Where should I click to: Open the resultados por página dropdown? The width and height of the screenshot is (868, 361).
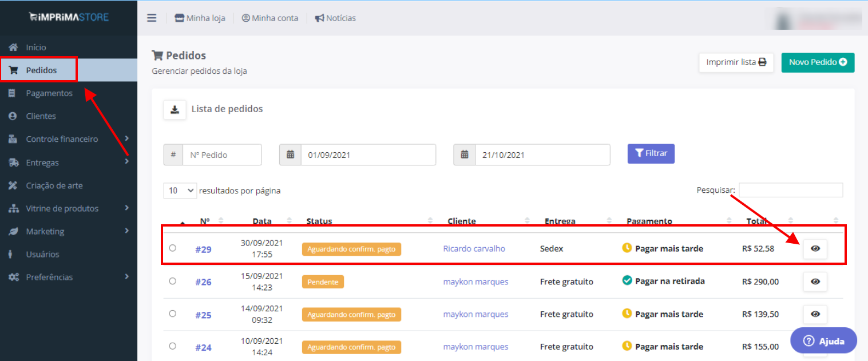[x=180, y=191]
